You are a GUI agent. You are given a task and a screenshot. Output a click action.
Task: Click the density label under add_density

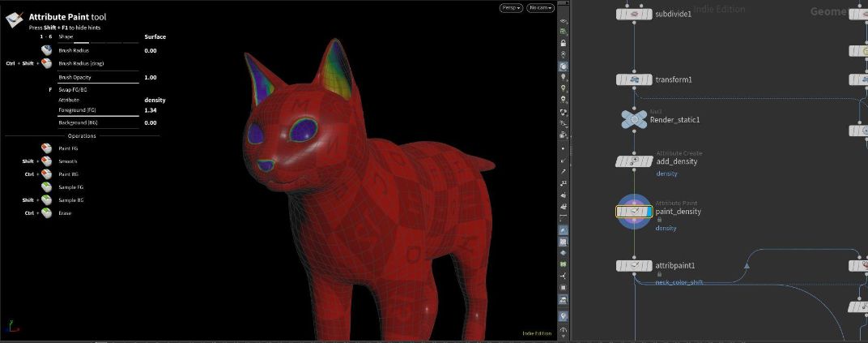[666, 174]
